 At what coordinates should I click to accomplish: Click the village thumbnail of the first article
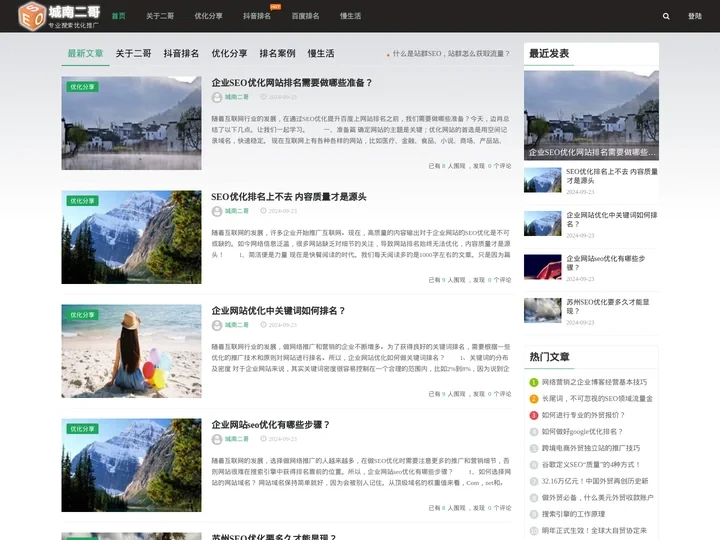pyautogui.click(x=131, y=123)
